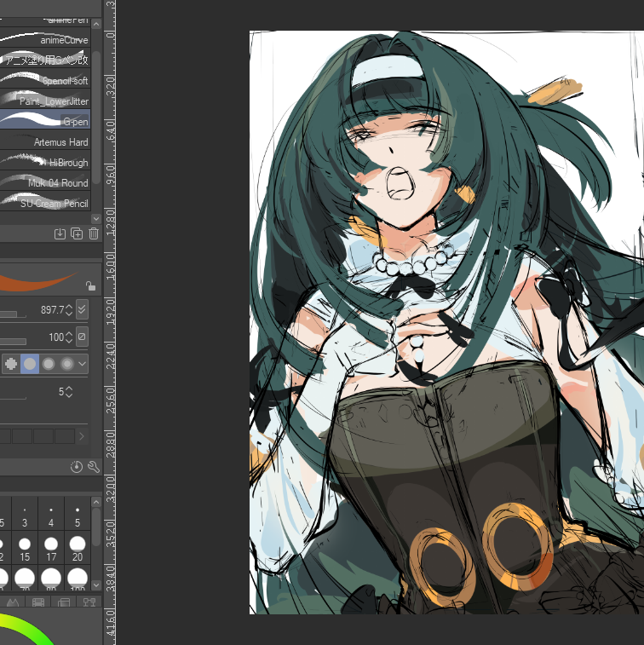This screenshot has height=645, width=644.
Task: Click the brush size slider bar
Action: click(x=13, y=314)
